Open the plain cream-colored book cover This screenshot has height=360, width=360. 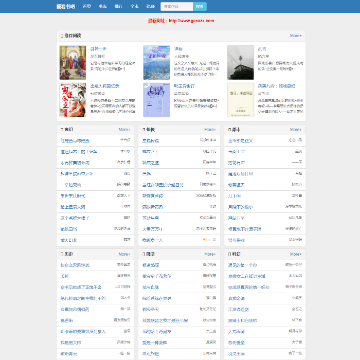click(240, 100)
